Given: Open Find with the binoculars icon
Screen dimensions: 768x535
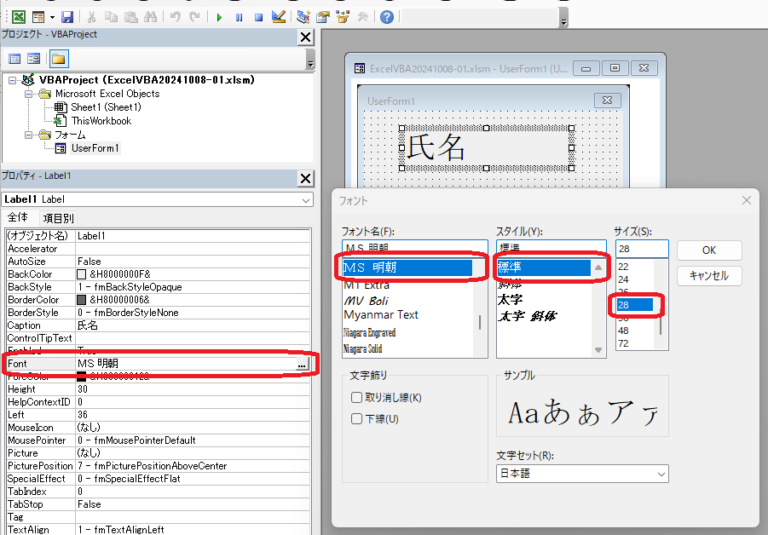Looking at the screenshot, I should click(x=150, y=17).
